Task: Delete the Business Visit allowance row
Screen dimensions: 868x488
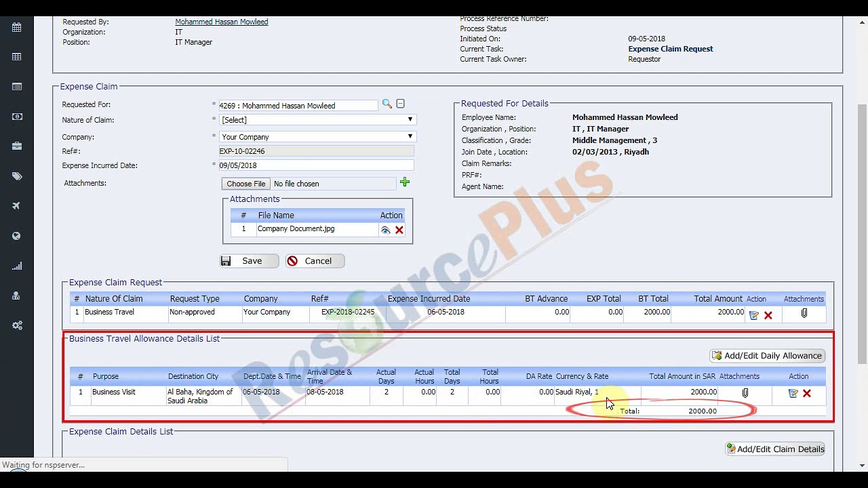Action: (x=807, y=393)
